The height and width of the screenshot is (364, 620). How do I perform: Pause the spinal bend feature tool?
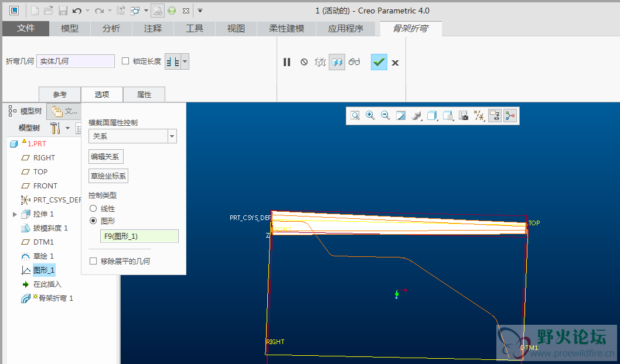(x=287, y=62)
